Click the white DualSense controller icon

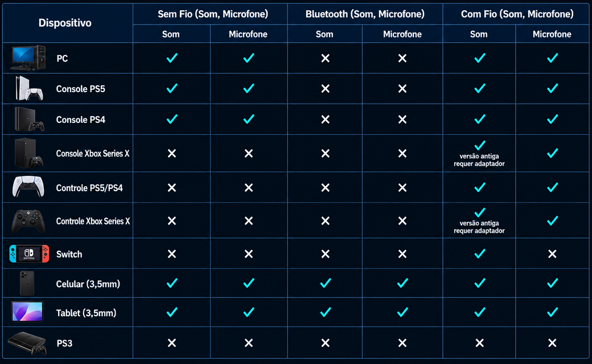(x=28, y=187)
